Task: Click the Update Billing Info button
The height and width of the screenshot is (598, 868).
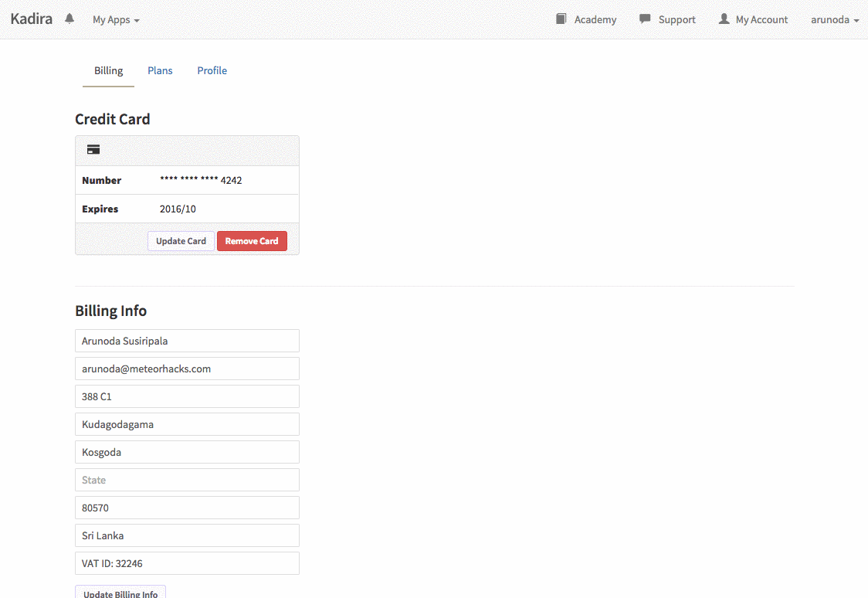Action: tap(120, 592)
